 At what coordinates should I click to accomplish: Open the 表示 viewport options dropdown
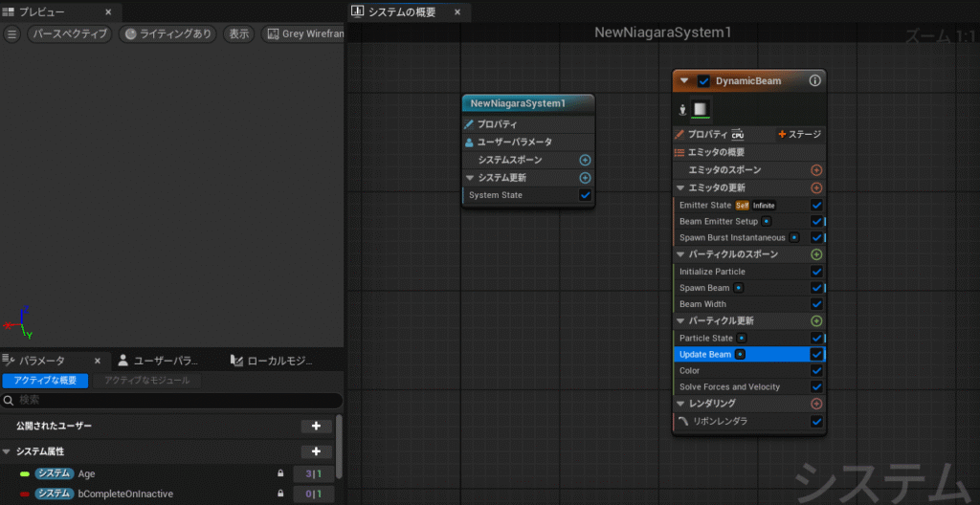click(x=238, y=34)
